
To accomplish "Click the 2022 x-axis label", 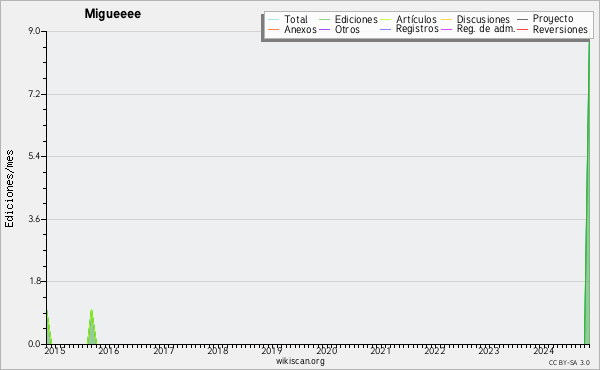I will click(435, 350).
